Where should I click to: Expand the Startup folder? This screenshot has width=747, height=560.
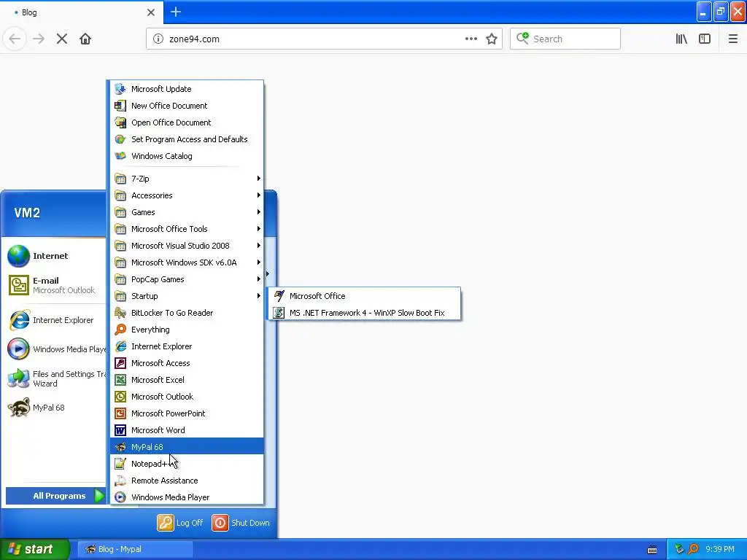click(x=187, y=296)
